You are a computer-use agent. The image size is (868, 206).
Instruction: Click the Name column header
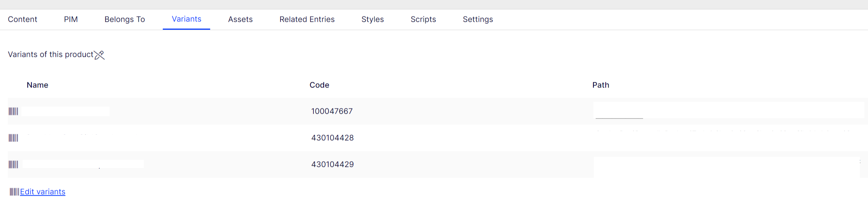37,85
